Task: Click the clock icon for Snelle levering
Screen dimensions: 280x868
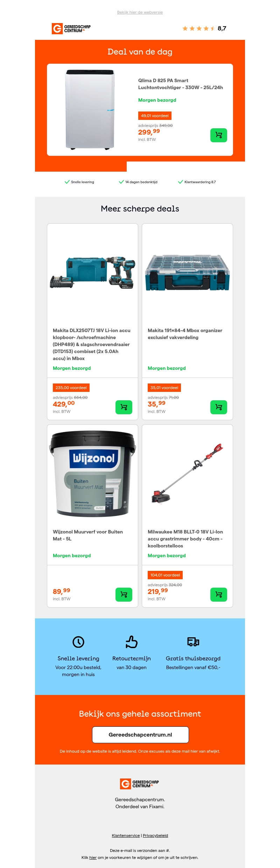Action: click(78, 642)
